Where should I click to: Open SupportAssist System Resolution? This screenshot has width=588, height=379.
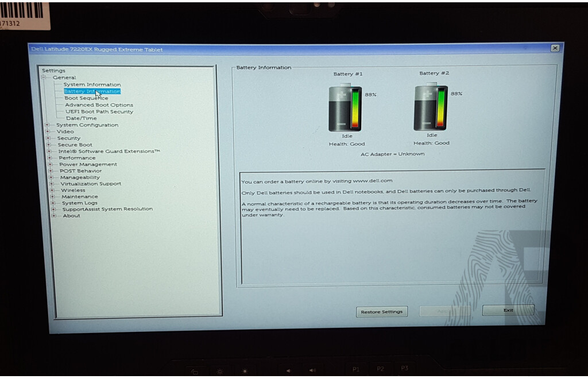pos(107,209)
